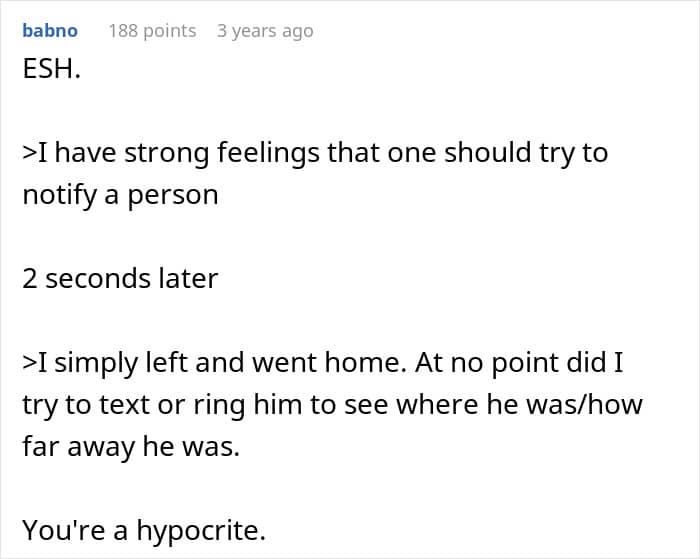Viewport: 700px width, 559px height.
Task: Click the word 'person' in first quote
Action: click(173, 196)
